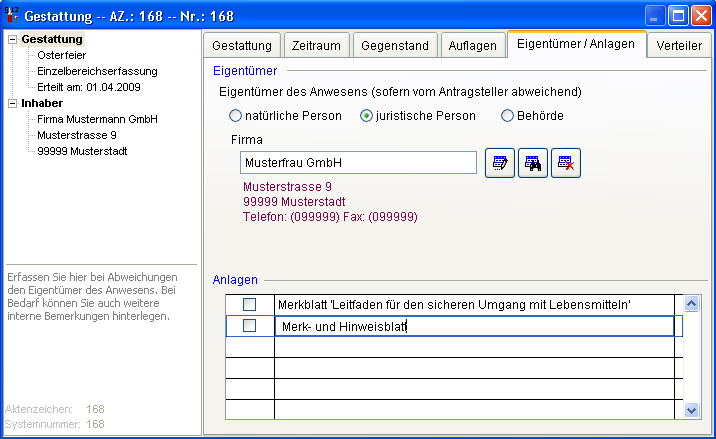This screenshot has width=716, height=439.
Task: Select Firma Mustermann GmbH tree entry
Action: pyautogui.click(x=97, y=119)
